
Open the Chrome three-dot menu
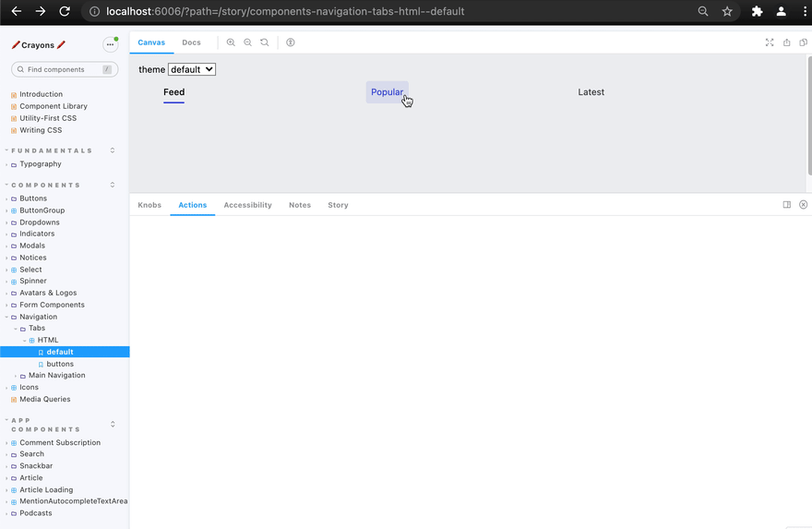coord(805,11)
